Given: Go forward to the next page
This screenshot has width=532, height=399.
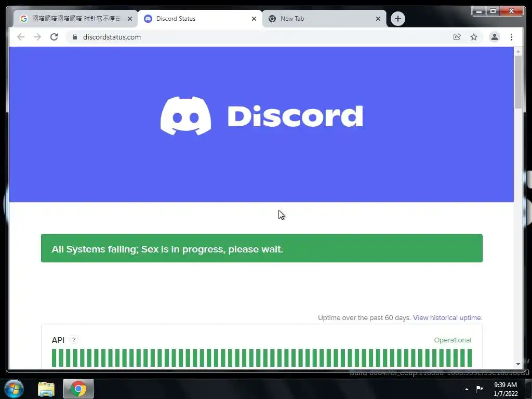Looking at the screenshot, I should pyautogui.click(x=37, y=37).
